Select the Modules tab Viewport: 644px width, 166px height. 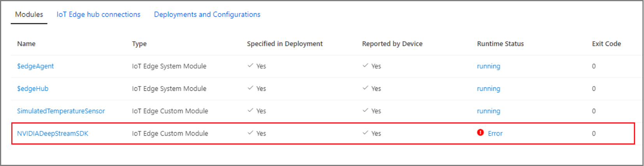click(29, 14)
